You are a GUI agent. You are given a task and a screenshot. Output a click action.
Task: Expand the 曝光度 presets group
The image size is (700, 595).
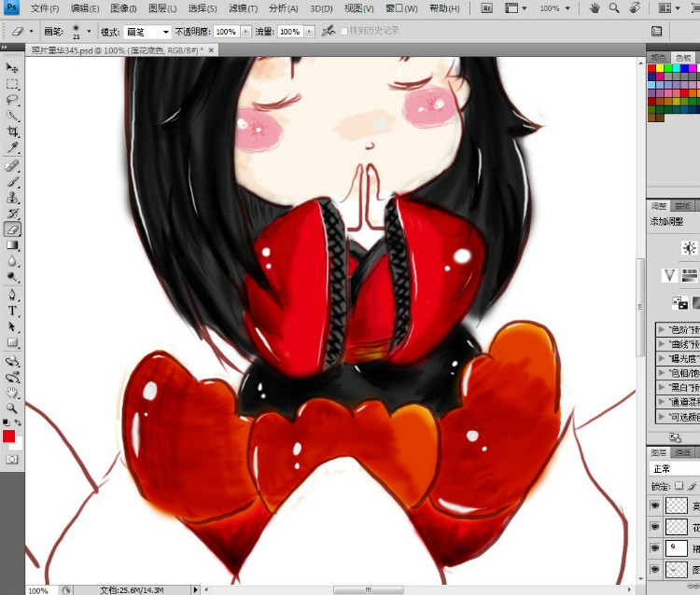click(661, 358)
